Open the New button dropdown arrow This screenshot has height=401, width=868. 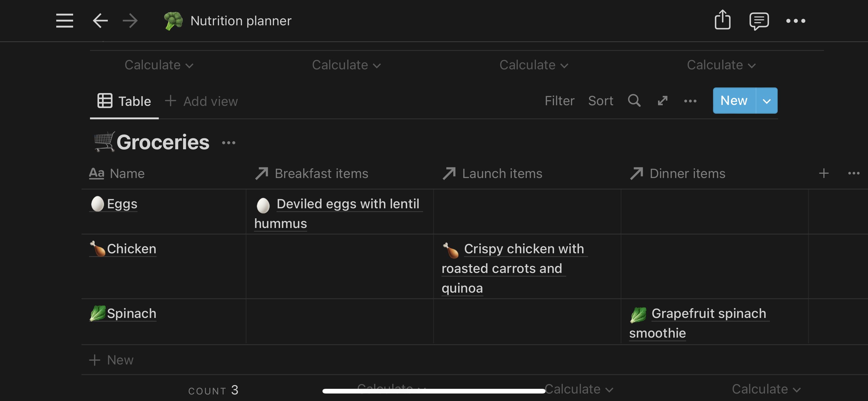[766, 101]
